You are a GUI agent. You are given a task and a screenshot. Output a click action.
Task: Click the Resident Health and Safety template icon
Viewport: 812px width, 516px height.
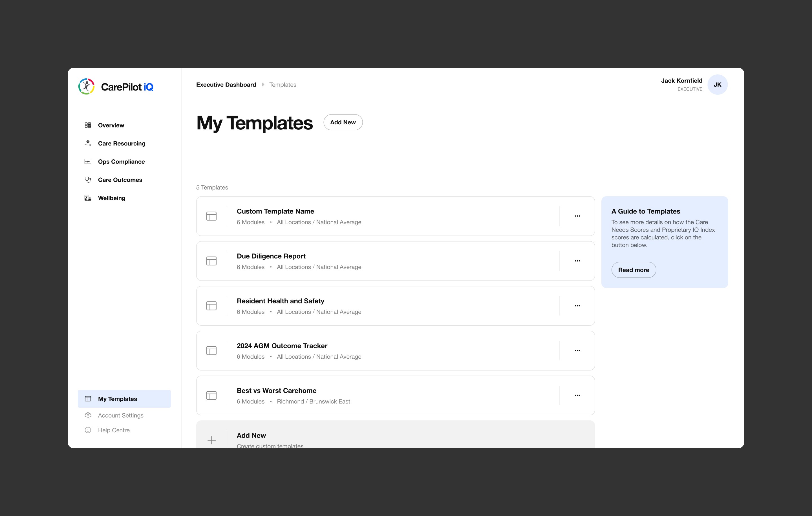[x=211, y=306]
